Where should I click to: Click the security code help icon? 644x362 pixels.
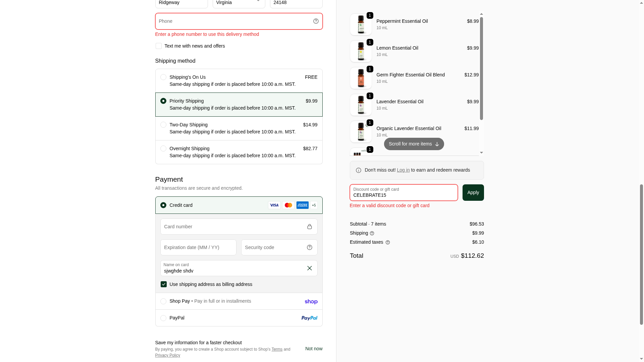point(309,247)
